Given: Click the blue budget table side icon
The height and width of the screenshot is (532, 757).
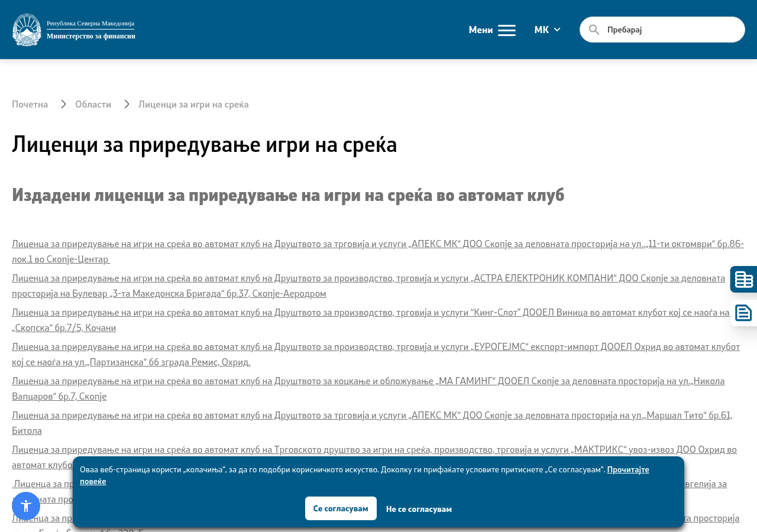Looking at the screenshot, I should coord(744,279).
